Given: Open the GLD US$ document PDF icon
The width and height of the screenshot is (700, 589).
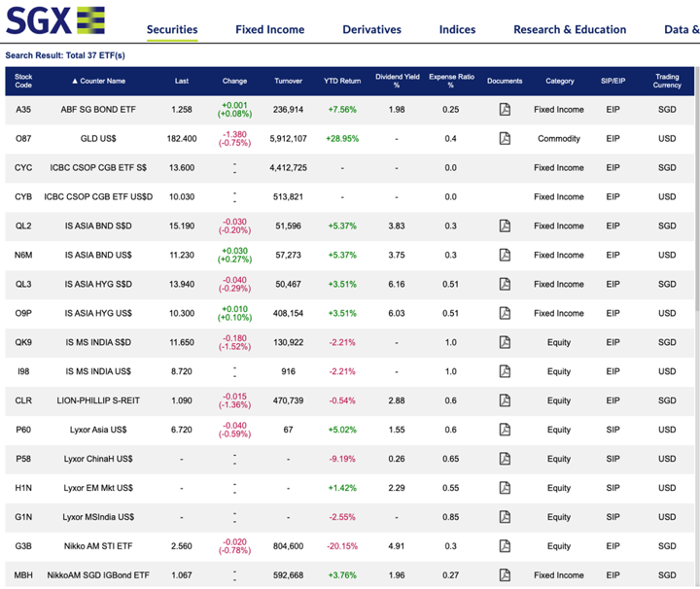Looking at the screenshot, I should coord(505,138).
